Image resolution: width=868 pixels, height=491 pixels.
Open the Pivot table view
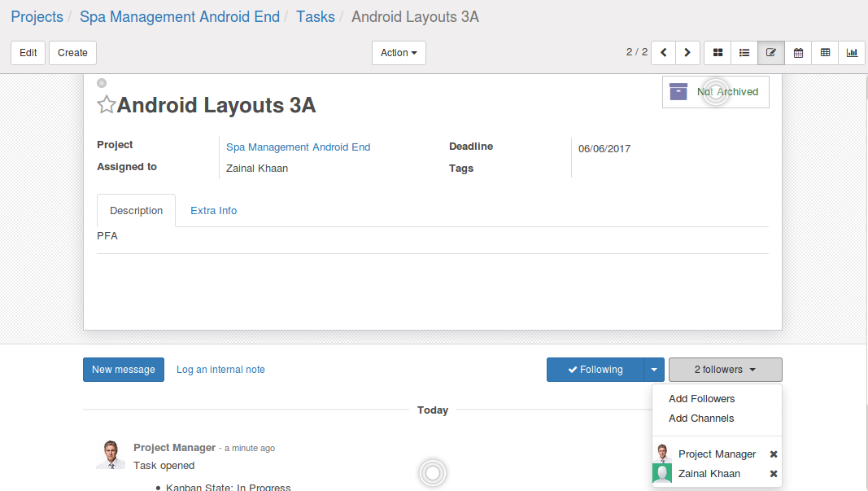click(825, 53)
